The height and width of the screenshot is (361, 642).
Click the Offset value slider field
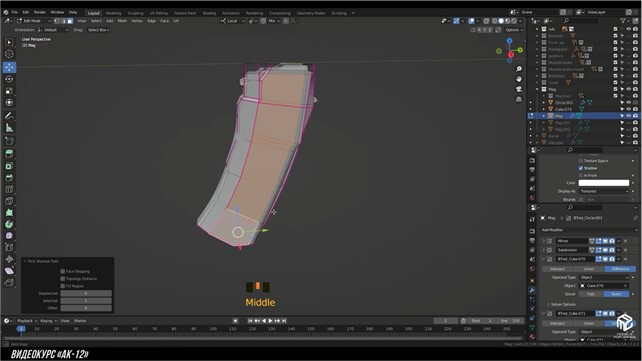[x=86, y=308]
